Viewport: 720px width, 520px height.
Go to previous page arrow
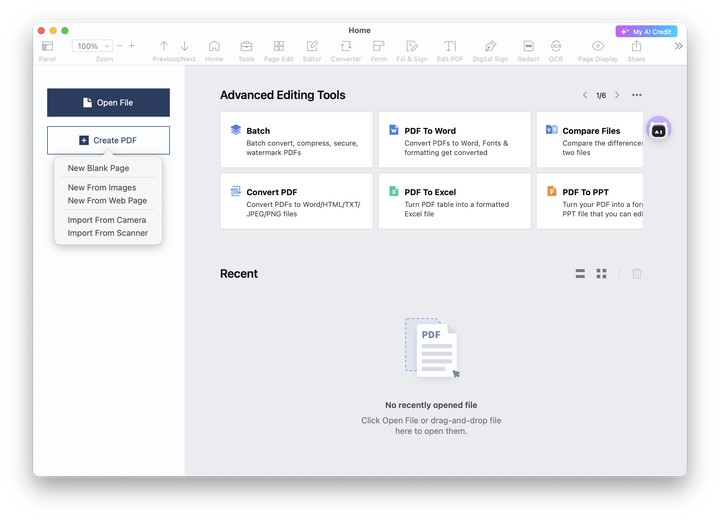click(x=163, y=46)
